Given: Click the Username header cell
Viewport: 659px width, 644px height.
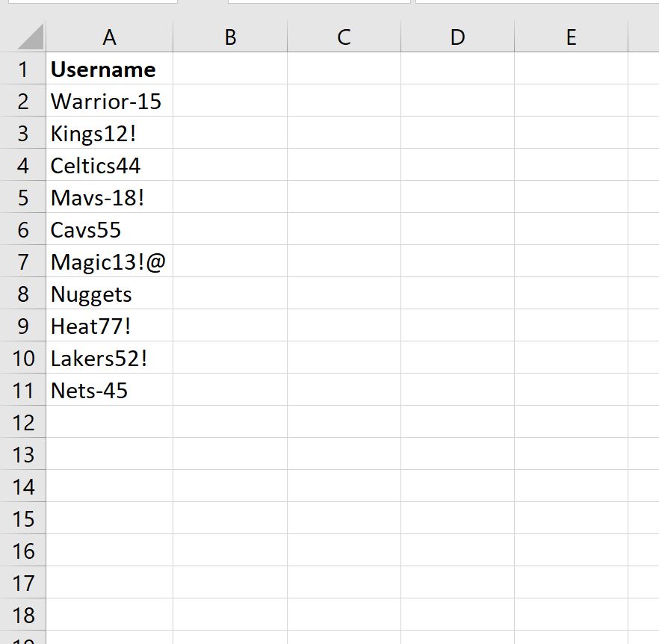Looking at the screenshot, I should (x=109, y=69).
